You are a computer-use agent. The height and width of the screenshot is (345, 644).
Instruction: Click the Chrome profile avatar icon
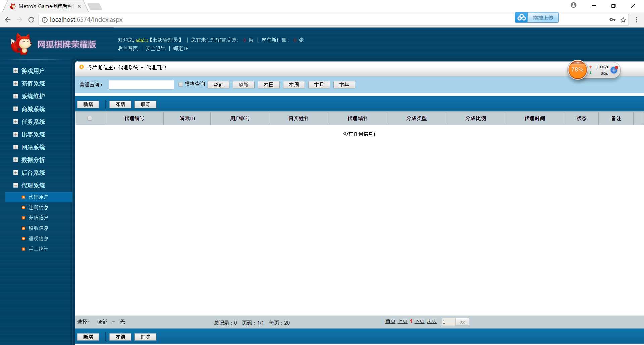click(574, 5)
